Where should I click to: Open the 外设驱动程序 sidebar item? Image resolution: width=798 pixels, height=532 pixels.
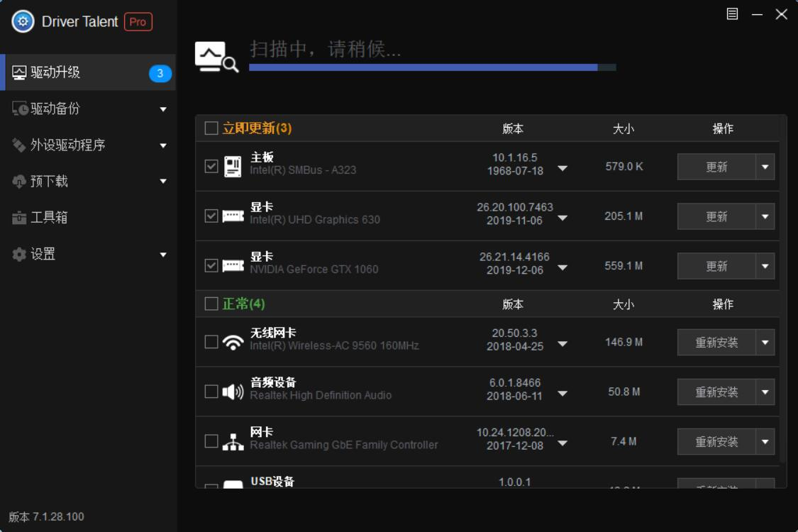(87, 145)
